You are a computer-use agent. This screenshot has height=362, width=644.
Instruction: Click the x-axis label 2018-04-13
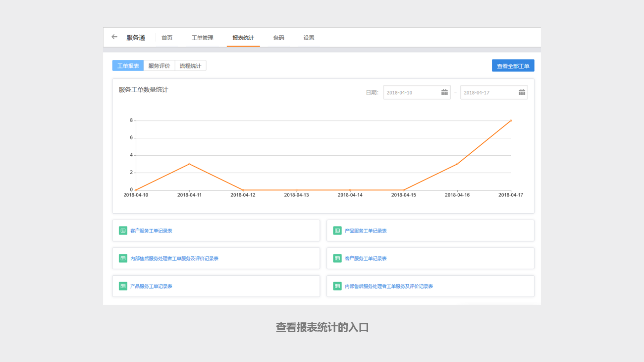tap(296, 195)
